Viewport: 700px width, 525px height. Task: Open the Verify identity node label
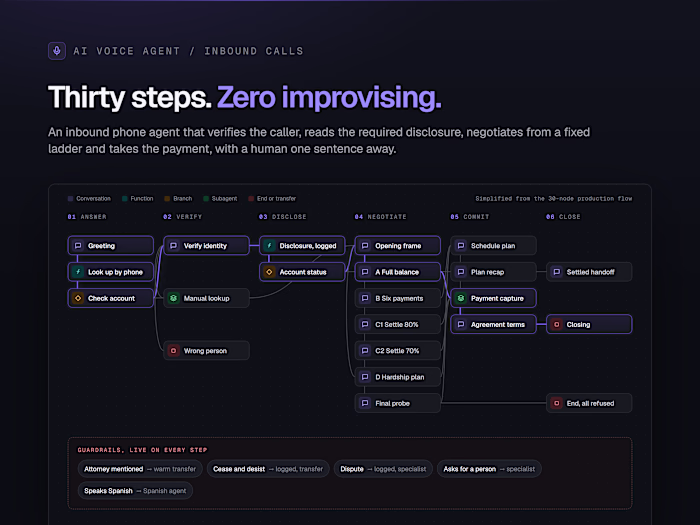tap(205, 246)
